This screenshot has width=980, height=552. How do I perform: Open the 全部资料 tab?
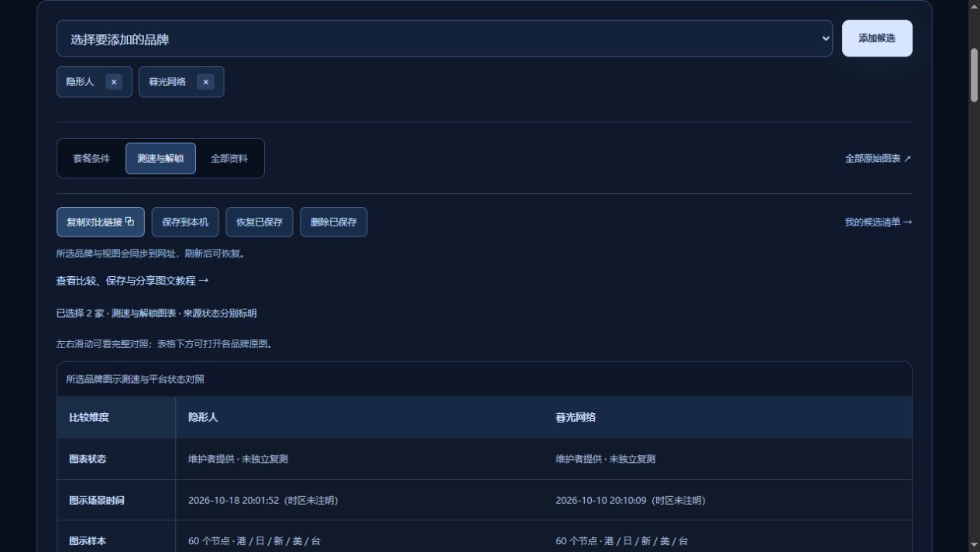click(x=229, y=159)
